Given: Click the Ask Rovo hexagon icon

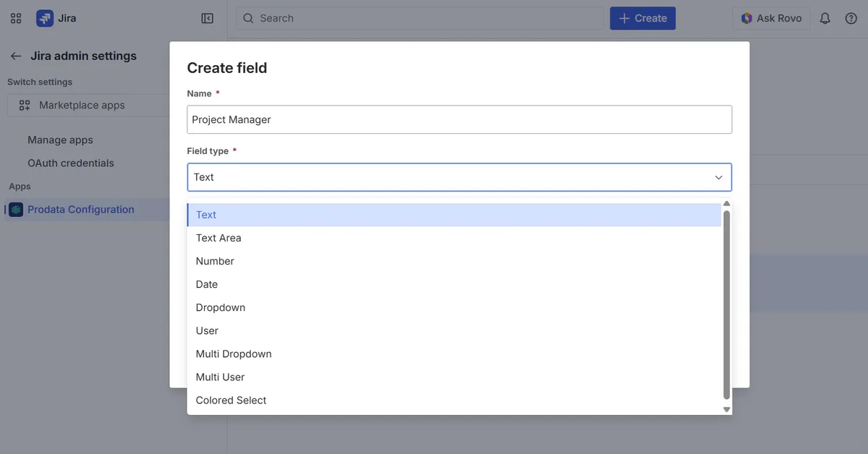Looking at the screenshot, I should [746, 18].
